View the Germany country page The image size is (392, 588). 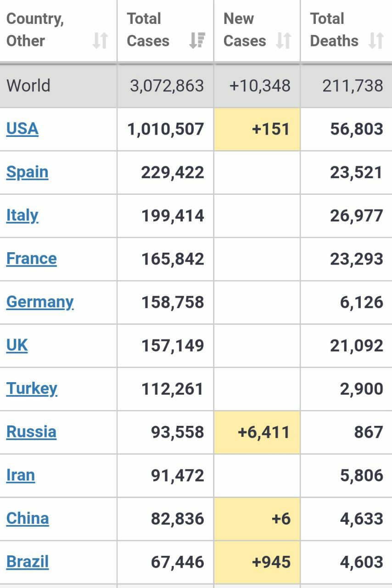[x=40, y=302]
